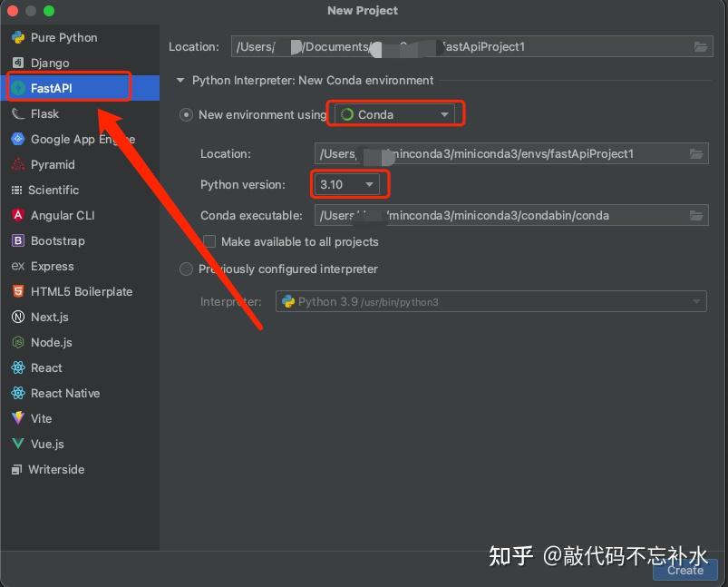The height and width of the screenshot is (587, 728).
Task: Click the Express ex icon
Action: pos(17,267)
